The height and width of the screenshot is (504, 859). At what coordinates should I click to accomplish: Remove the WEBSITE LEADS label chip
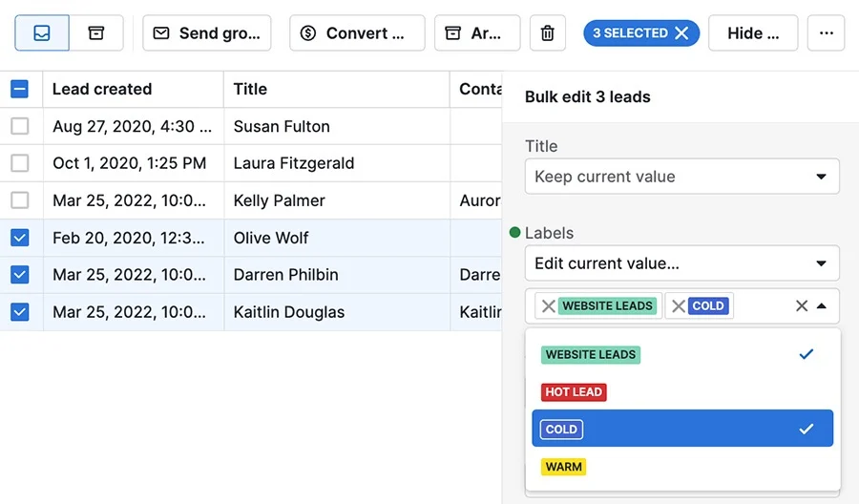pyautogui.click(x=549, y=305)
